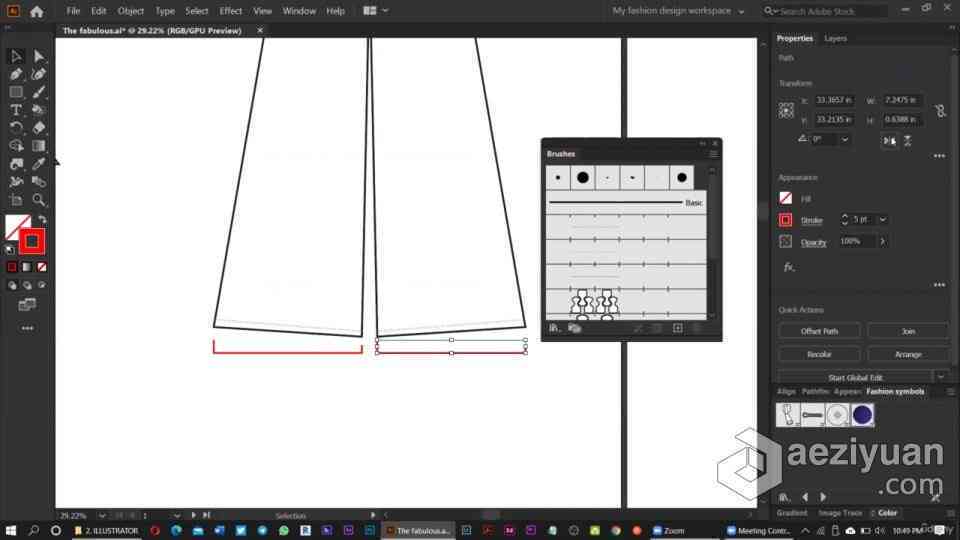Open Brush Libraries menu in Brushes panel
Screen dimensions: 960x540
(554, 328)
